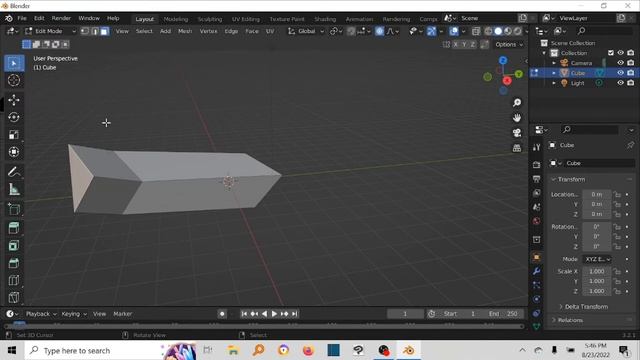Open the File menu
This screenshot has height=360, width=640.
22,18
